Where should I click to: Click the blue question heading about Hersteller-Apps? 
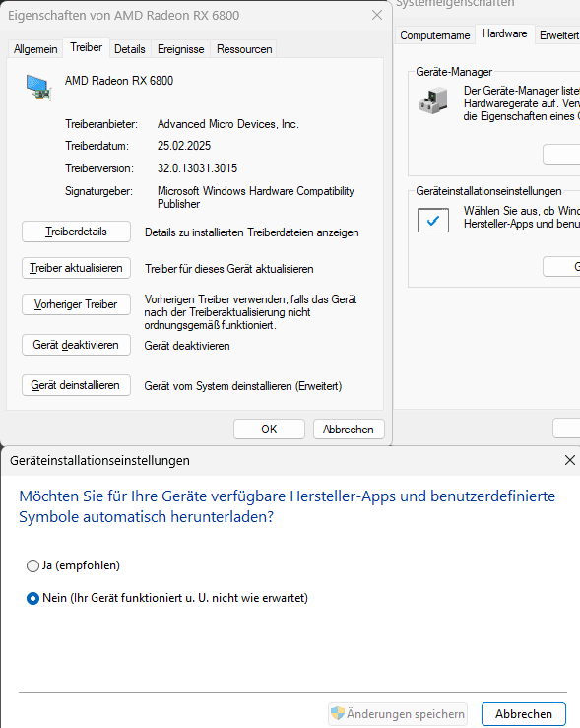[x=288, y=506]
